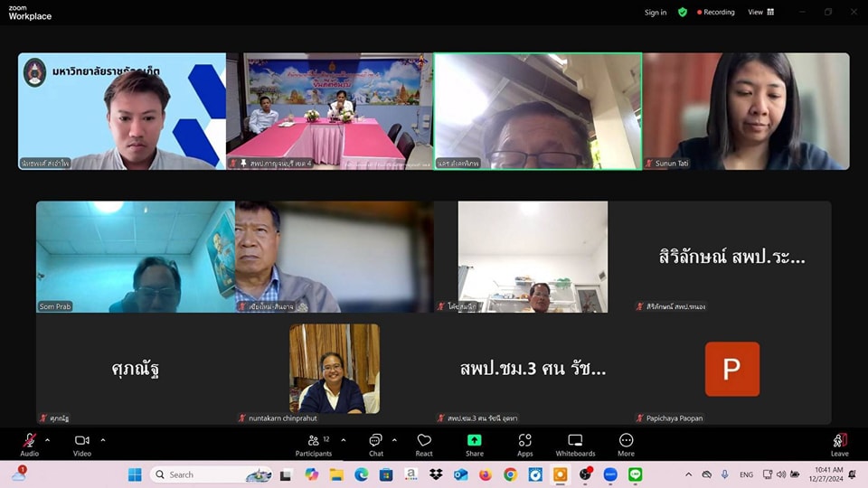Open Microsoft Store from the taskbar
This screenshot has width=868, height=488.
(386, 474)
